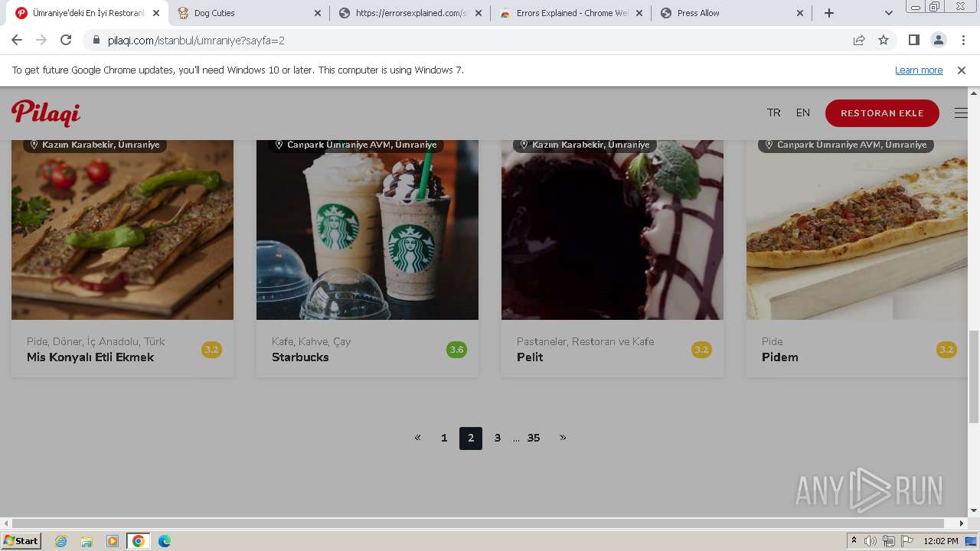Go to pagination page 35
Viewport: 980px width, 551px height.
[x=534, y=438]
